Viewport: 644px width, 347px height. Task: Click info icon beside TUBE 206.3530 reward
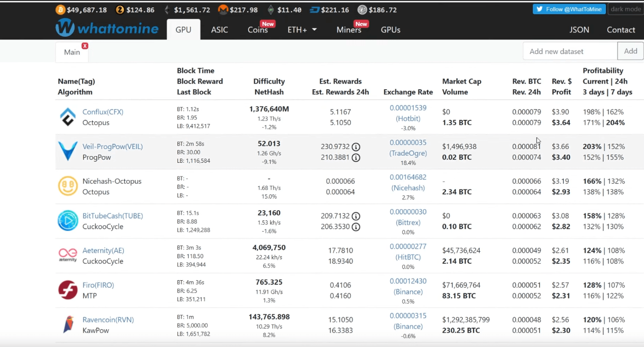(356, 227)
